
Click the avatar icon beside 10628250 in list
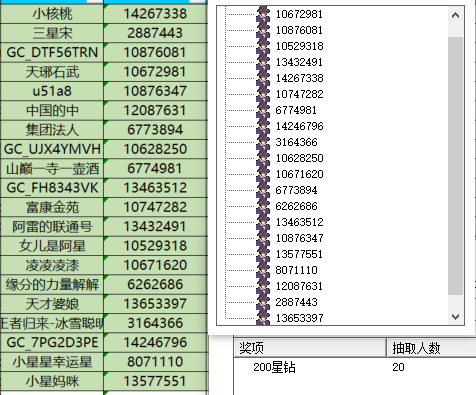[263, 158]
